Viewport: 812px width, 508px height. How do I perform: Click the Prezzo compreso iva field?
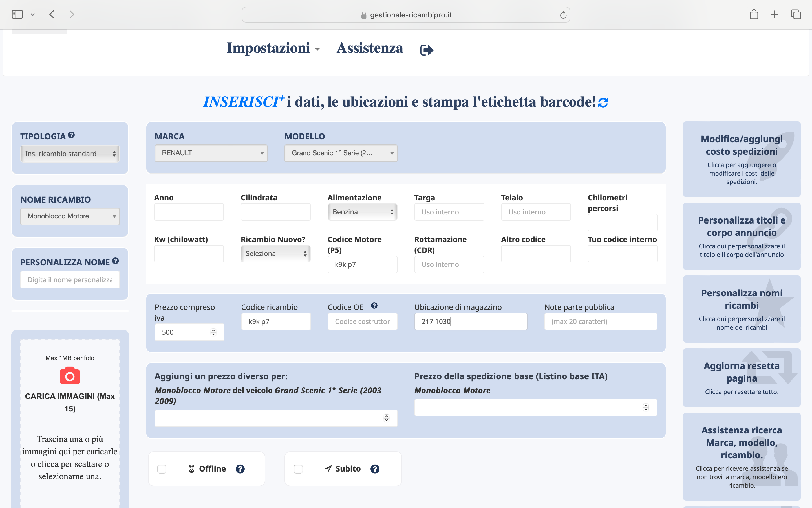189,332
